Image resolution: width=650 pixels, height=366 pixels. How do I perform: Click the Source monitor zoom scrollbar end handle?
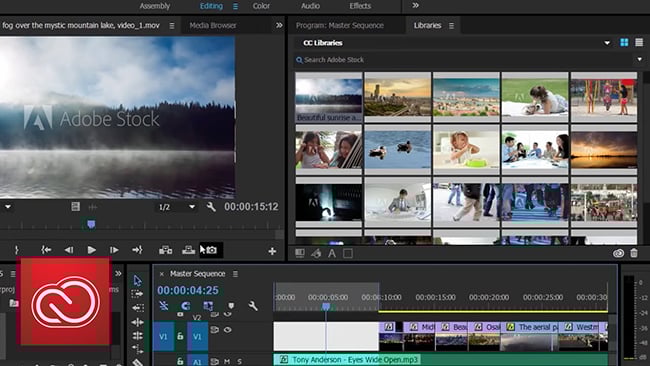pyautogui.click(x=279, y=235)
